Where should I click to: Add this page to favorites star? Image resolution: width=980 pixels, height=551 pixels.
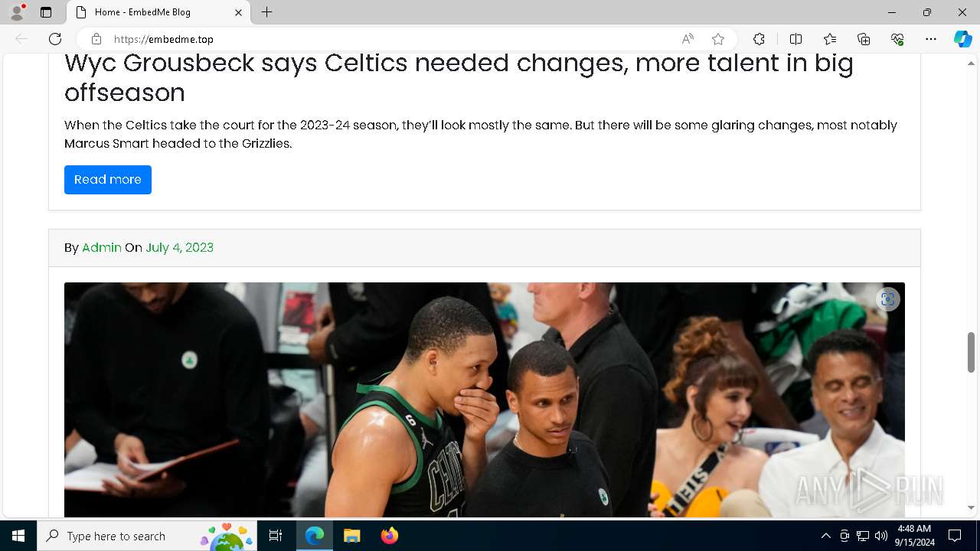[718, 39]
